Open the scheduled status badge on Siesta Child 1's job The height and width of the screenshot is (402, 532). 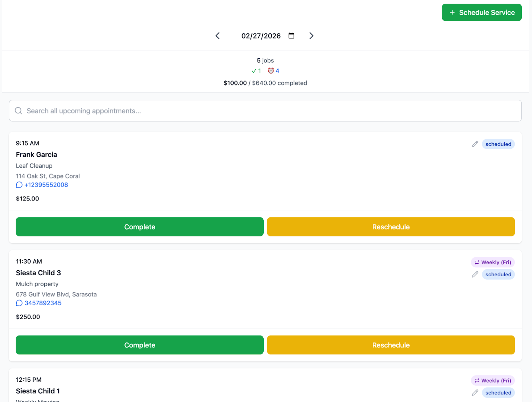tap(498, 392)
